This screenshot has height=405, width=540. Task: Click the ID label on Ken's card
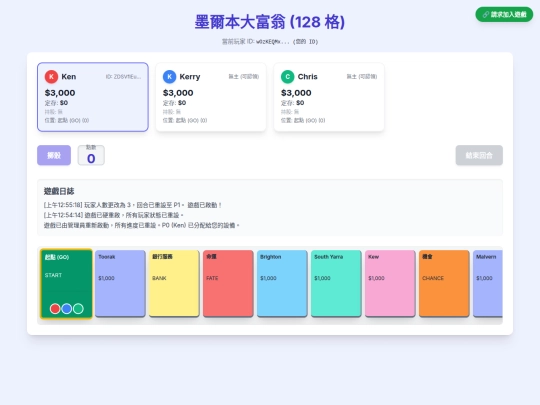(x=123, y=76)
